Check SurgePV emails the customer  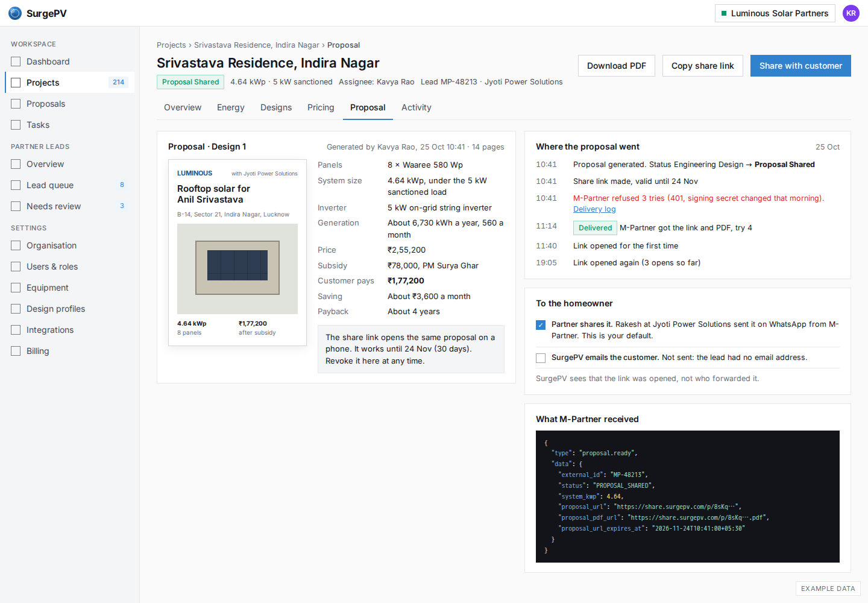tap(541, 358)
